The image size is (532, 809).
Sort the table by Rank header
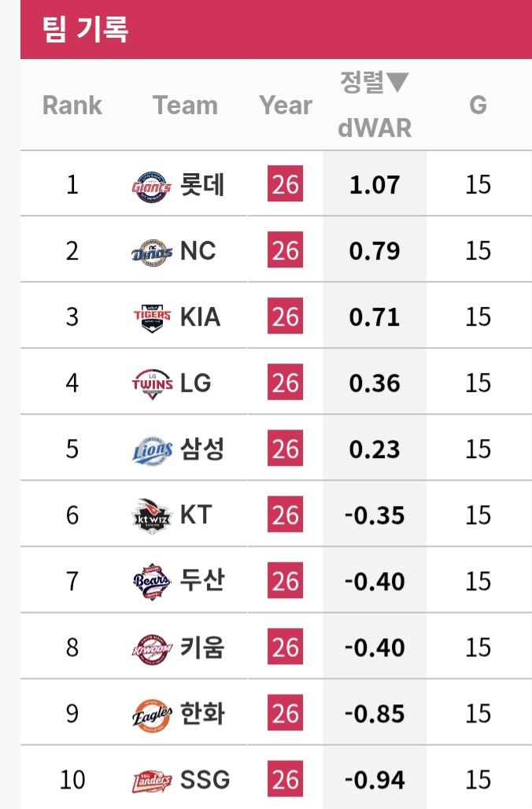pyautogui.click(x=72, y=105)
